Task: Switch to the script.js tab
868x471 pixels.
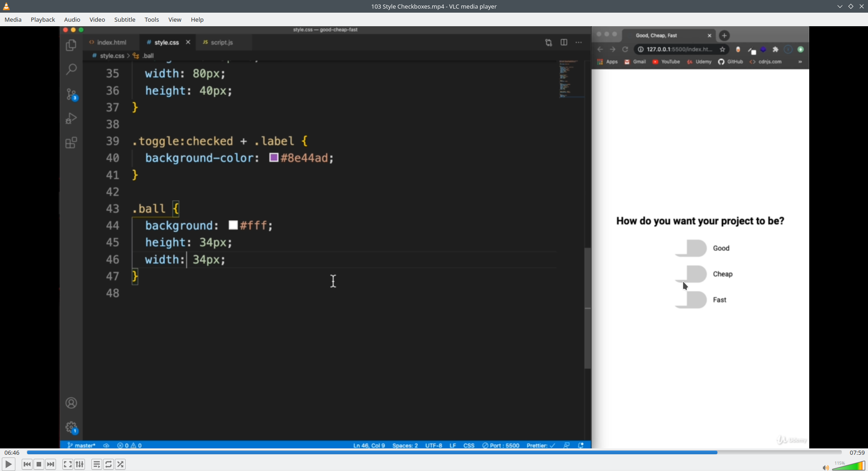Action: click(222, 42)
